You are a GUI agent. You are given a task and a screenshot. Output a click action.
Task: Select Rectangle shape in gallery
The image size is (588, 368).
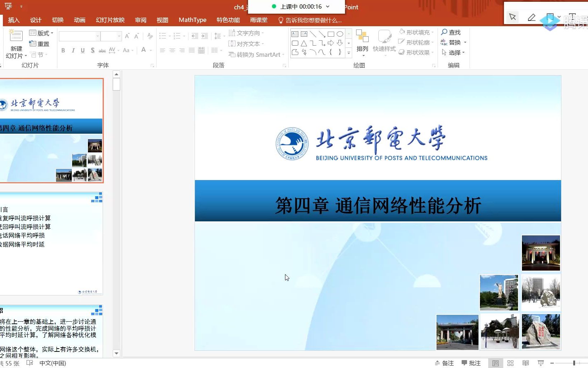point(331,34)
